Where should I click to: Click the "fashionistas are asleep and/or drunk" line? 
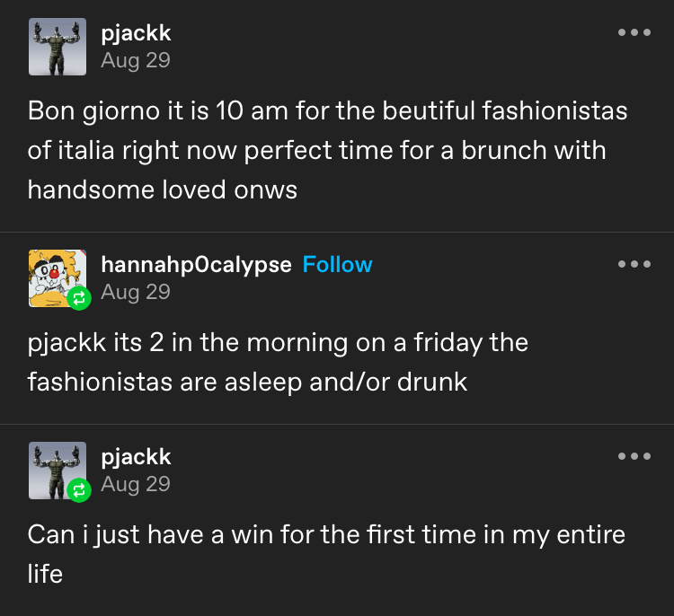tap(247, 382)
